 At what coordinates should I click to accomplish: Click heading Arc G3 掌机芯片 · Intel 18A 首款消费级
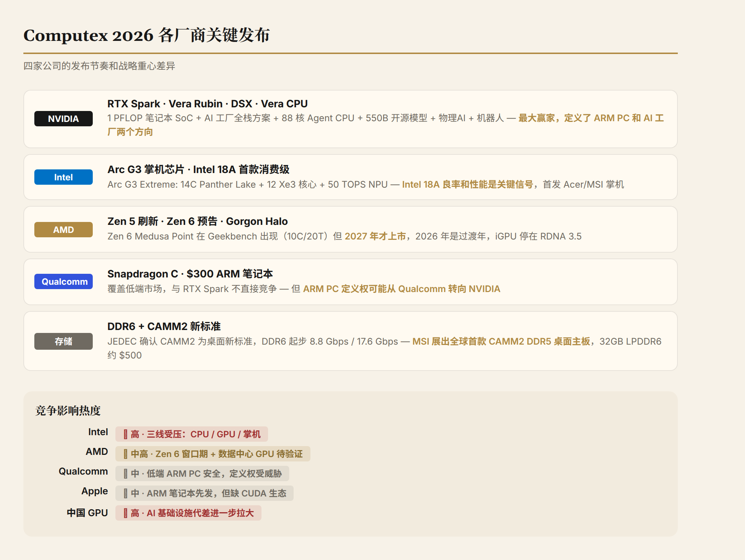point(198,169)
